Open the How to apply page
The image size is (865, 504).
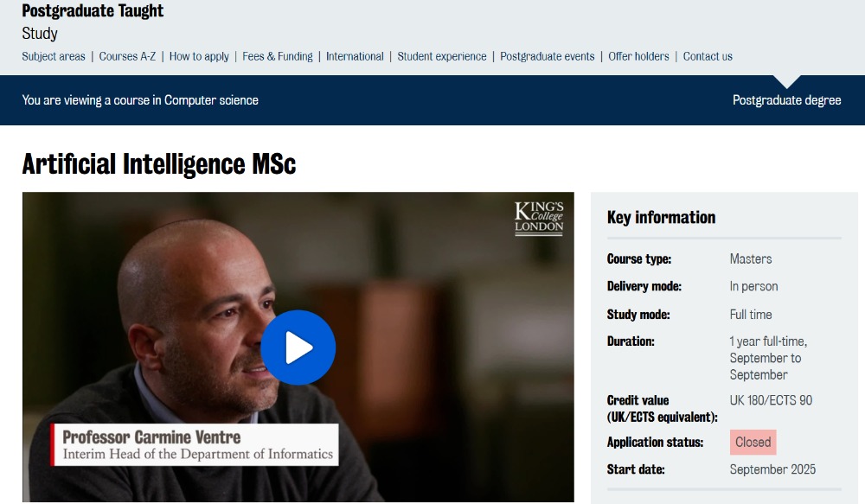[x=199, y=56]
